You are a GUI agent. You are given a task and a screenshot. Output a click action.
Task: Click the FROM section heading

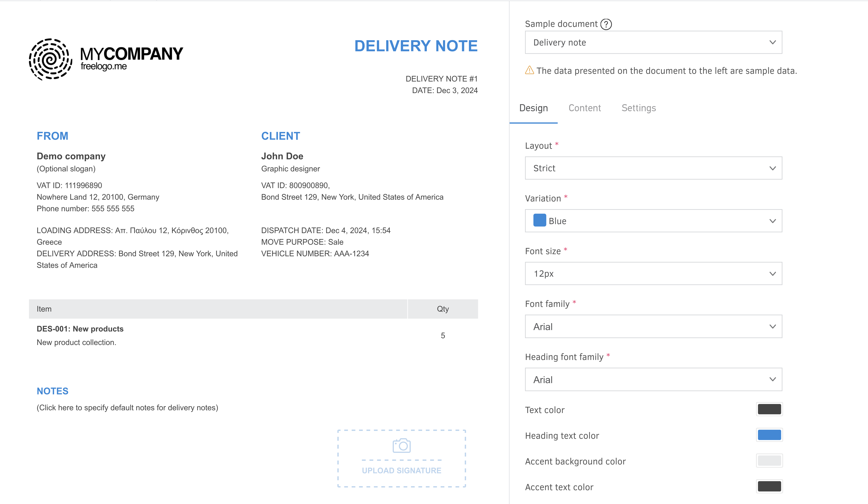pyautogui.click(x=52, y=136)
